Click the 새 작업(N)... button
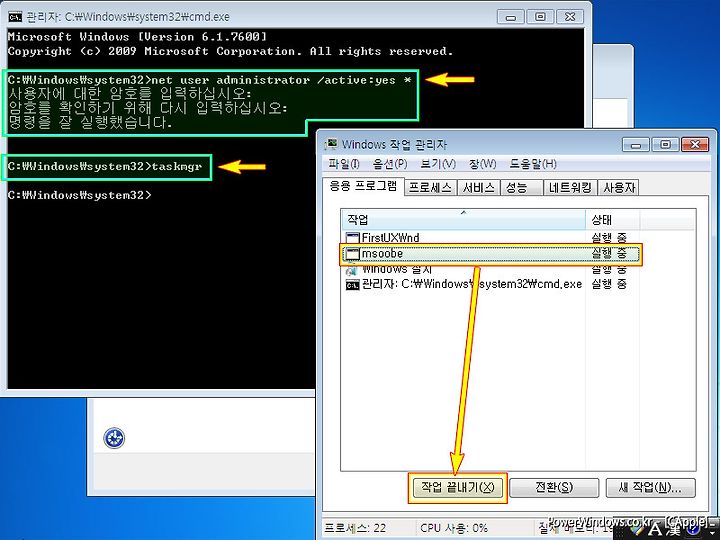Image resolution: width=720 pixels, height=540 pixels. [651, 488]
